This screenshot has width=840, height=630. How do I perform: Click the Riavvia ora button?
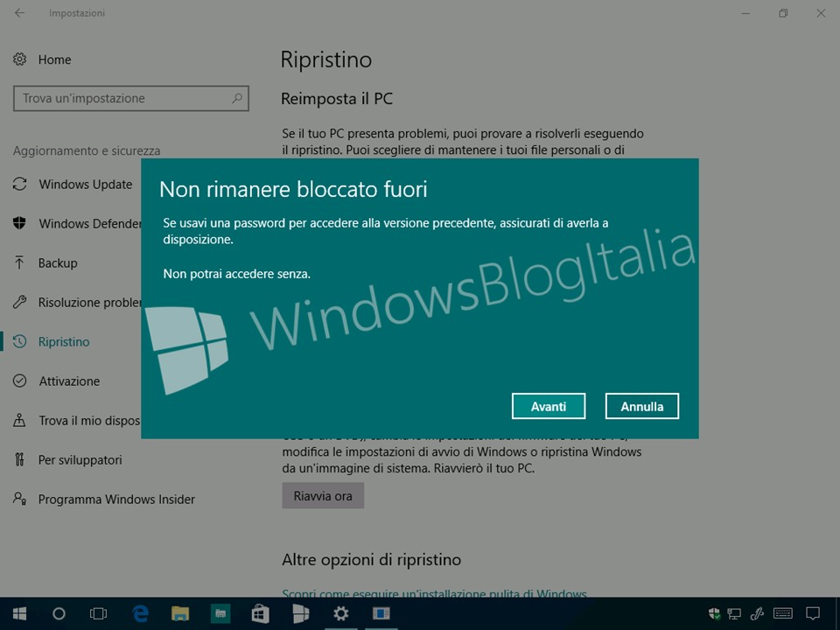(x=323, y=495)
